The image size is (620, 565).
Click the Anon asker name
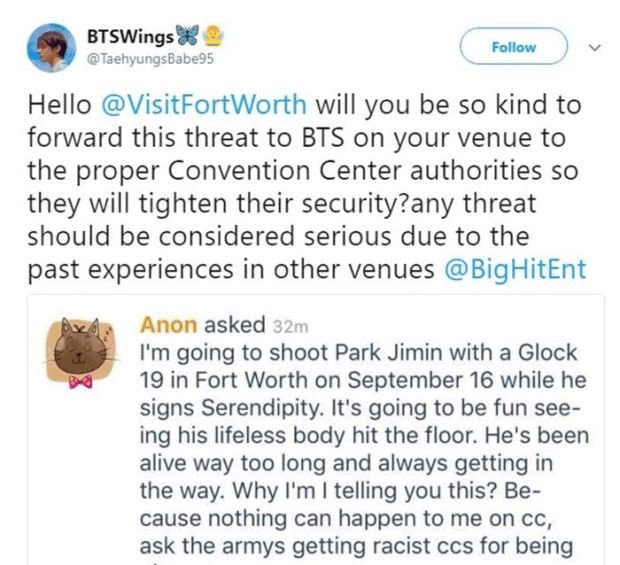point(168,325)
